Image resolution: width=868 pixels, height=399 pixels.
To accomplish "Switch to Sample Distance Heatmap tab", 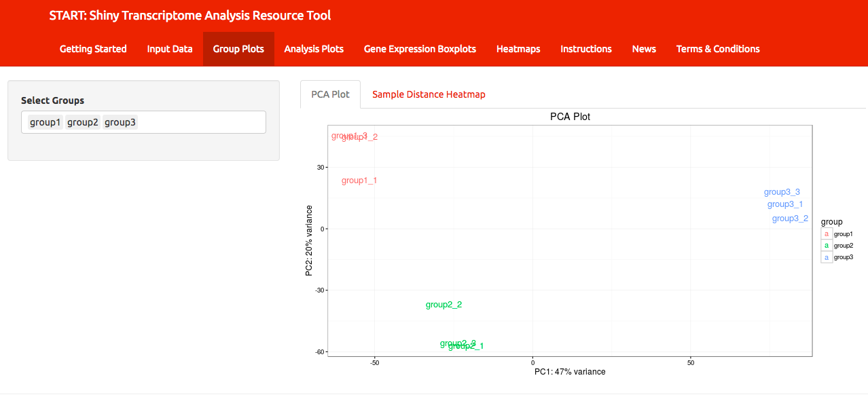I will (x=429, y=94).
